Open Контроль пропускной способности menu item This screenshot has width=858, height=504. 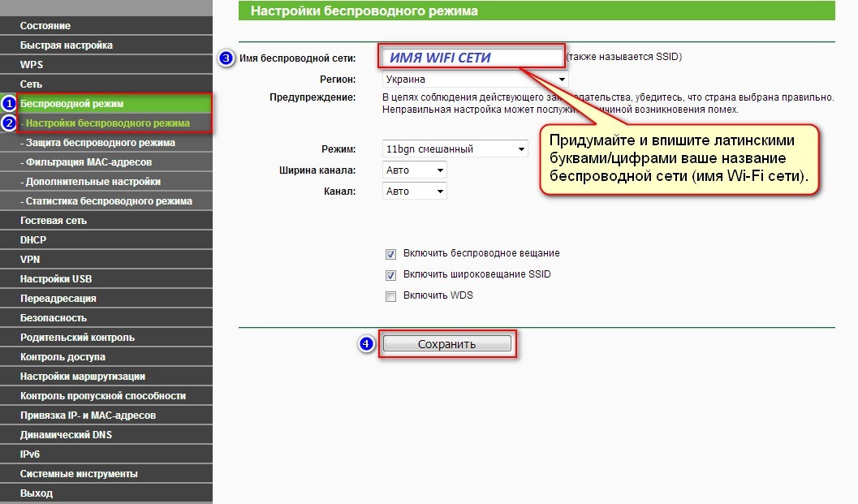106,395
